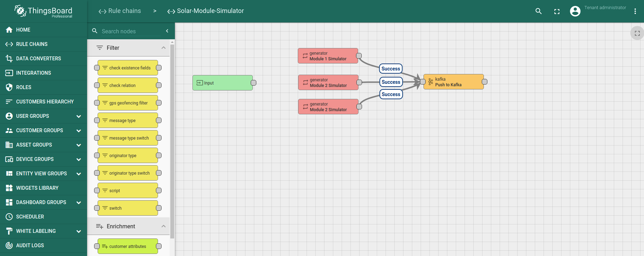Toggle fullscreen from the top bar
This screenshot has width=644, height=256.
click(x=557, y=12)
